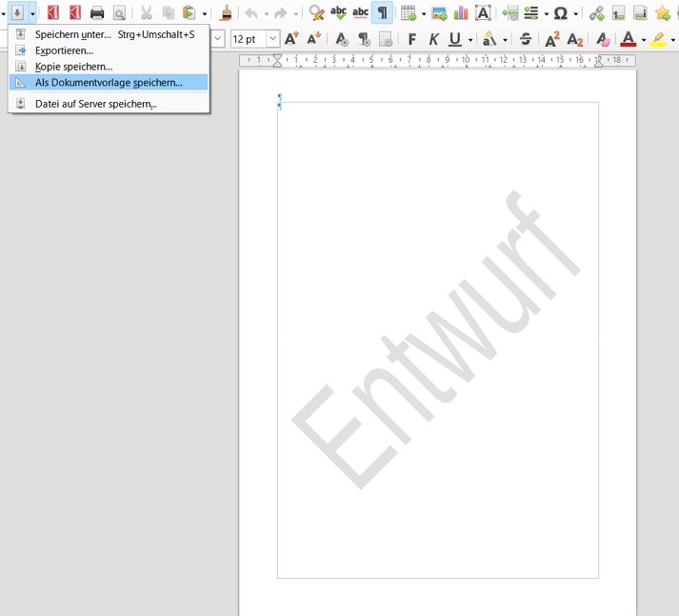Click the Undo arrow icon
The height and width of the screenshot is (616, 679).
251,13
